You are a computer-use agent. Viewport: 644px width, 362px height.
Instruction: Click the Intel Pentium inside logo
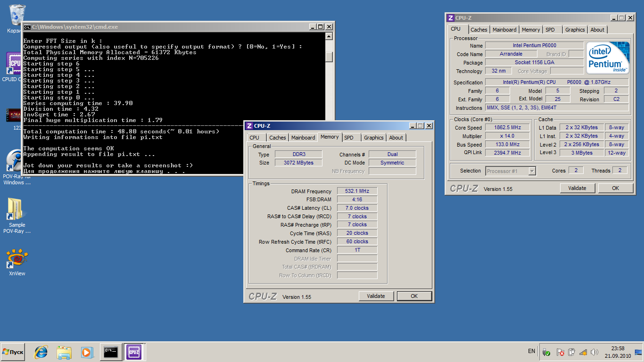(x=608, y=58)
